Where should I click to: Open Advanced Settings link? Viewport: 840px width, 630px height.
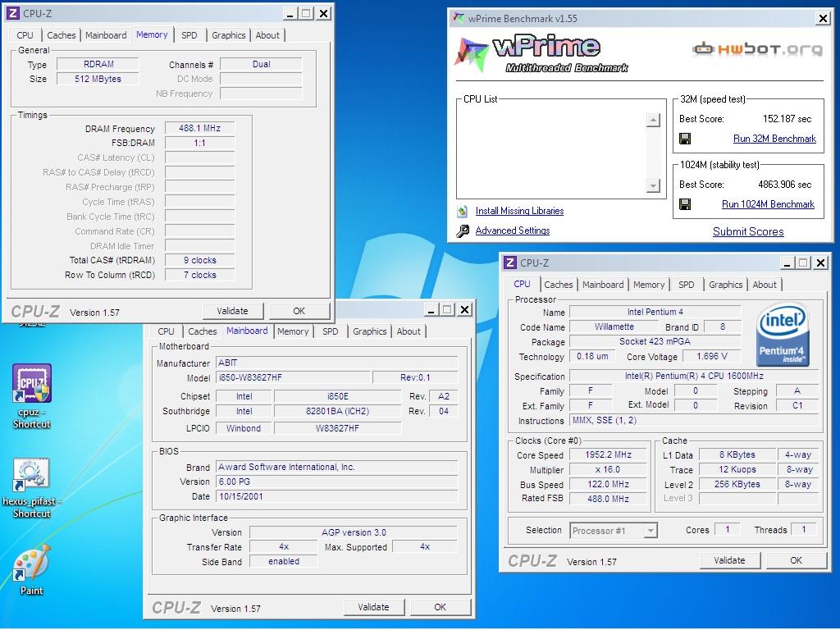(x=513, y=231)
